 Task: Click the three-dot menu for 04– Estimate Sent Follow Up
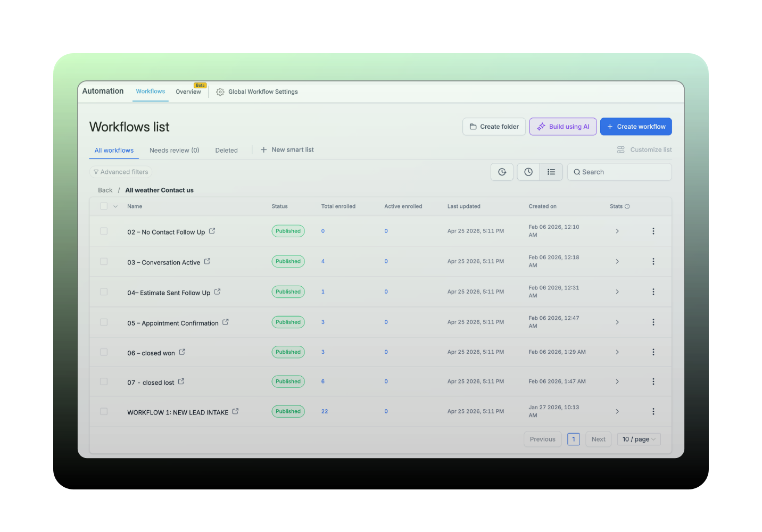(653, 292)
